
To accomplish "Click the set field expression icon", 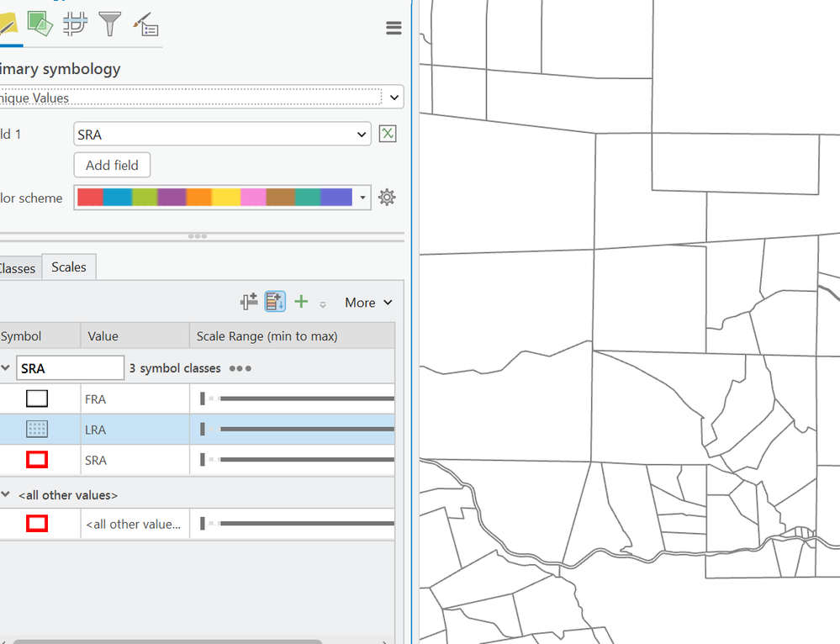I will pos(387,134).
